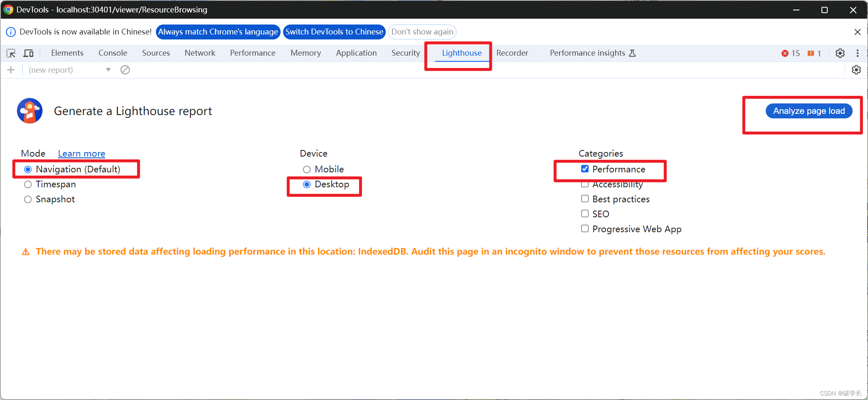Click the clear all reports icon
Image resolution: width=868 pixels, height=400 pixels.
pos(125,70)
